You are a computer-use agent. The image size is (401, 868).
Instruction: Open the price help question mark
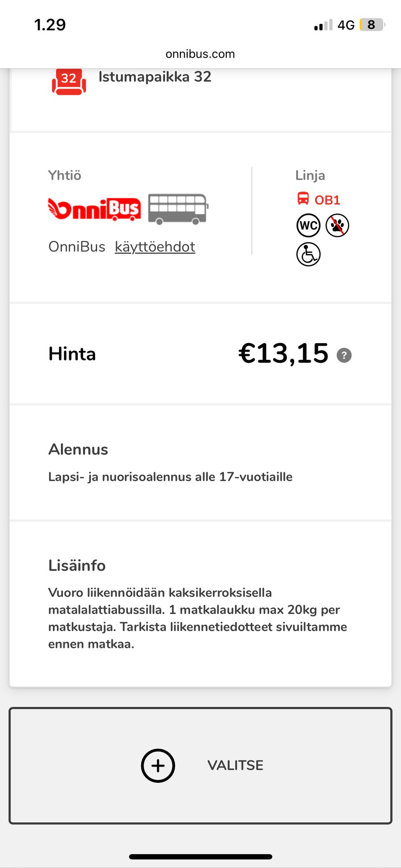pyautogui.click(x=344, y=355)
